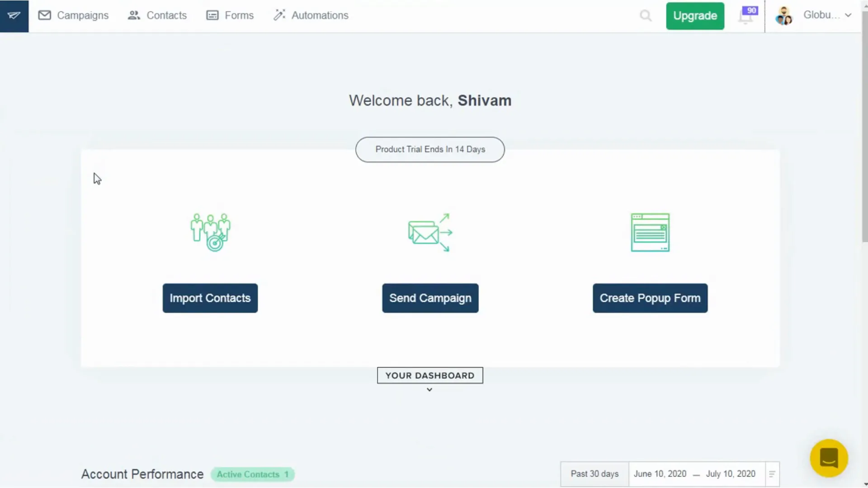Click the calendar filter icon
The width and height of the screenshot is (868, 488).
(x=771, y=473)
